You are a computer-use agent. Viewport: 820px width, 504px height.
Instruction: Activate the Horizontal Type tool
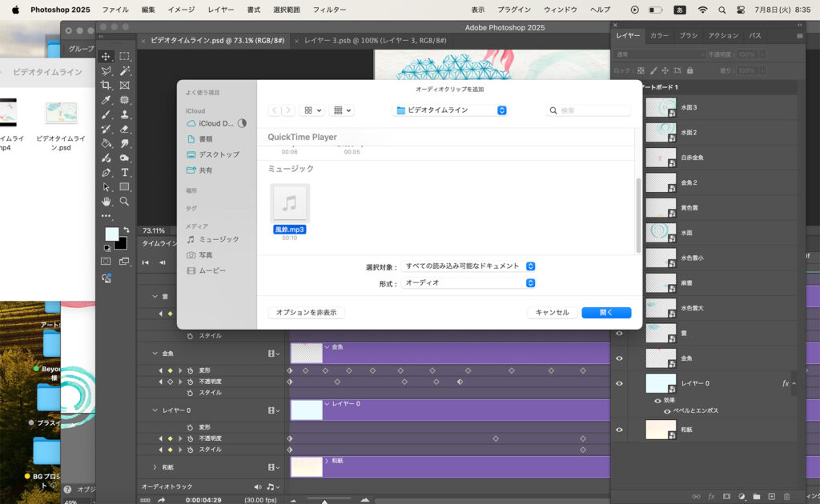pos(124,172)
